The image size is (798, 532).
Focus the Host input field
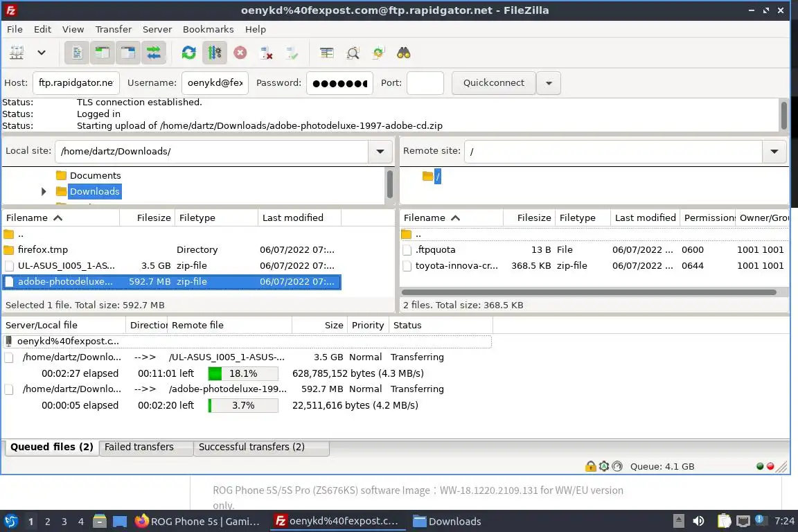coord(76,83)
